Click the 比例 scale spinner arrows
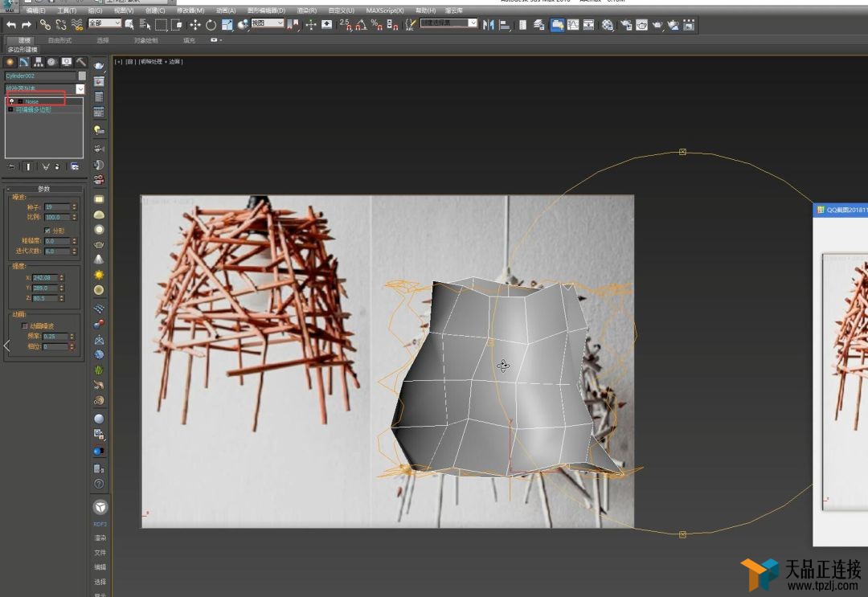 tap(74, 217)
